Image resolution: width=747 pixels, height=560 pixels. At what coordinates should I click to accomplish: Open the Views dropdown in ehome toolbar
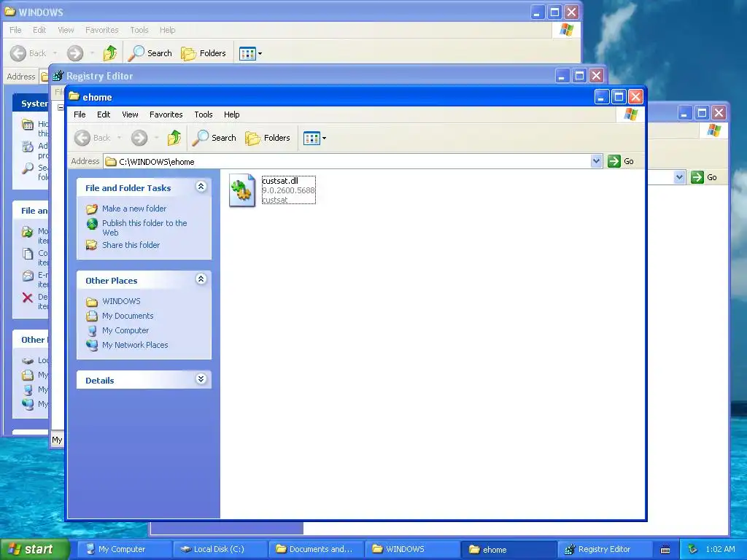[x=315, y=138]
